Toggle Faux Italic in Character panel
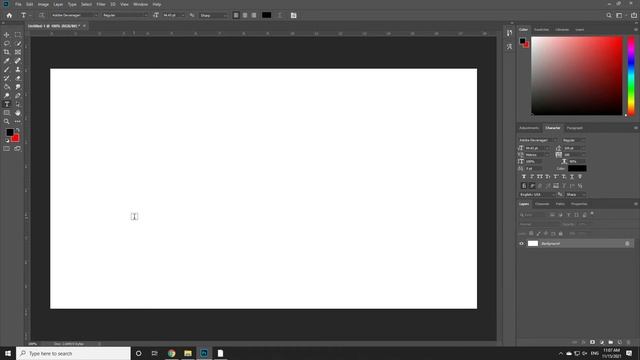 click(532, 177)
